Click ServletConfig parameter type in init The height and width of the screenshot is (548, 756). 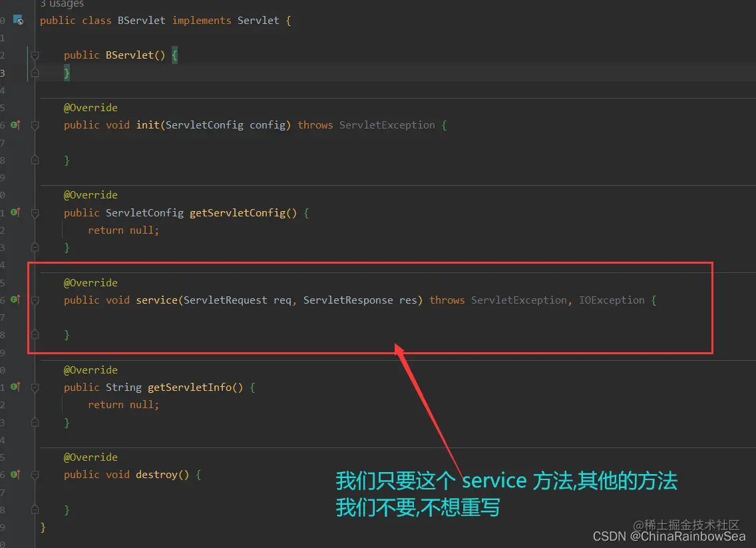coord(204,125)
